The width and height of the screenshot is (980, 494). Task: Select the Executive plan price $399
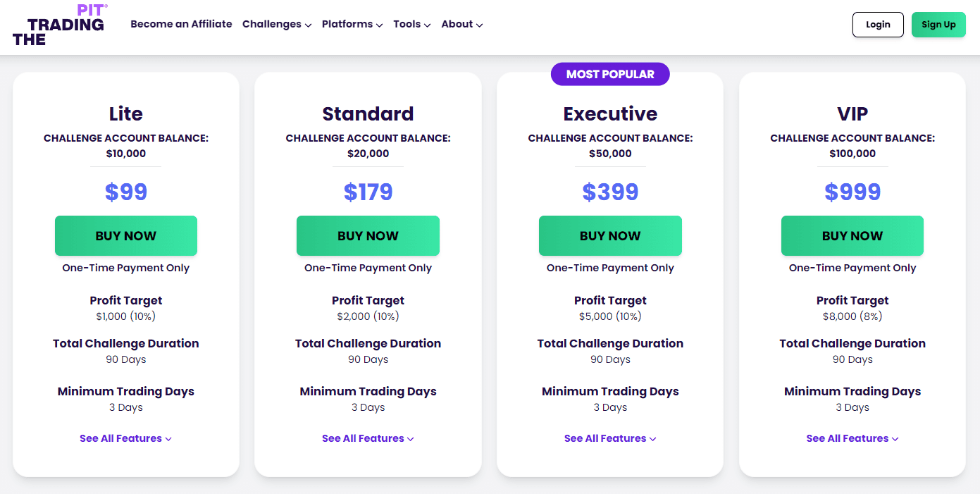pos(610,191)
